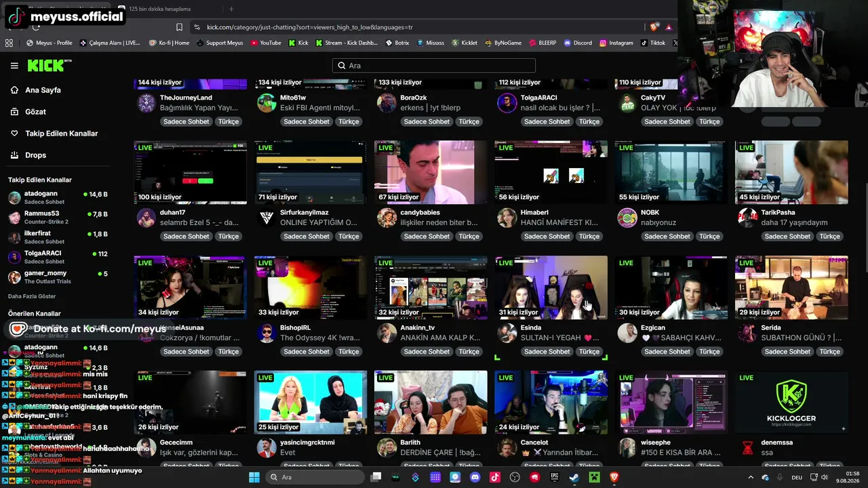Open Drops in the sidebar
Screen dimensions: 868x488
point(35,155)
